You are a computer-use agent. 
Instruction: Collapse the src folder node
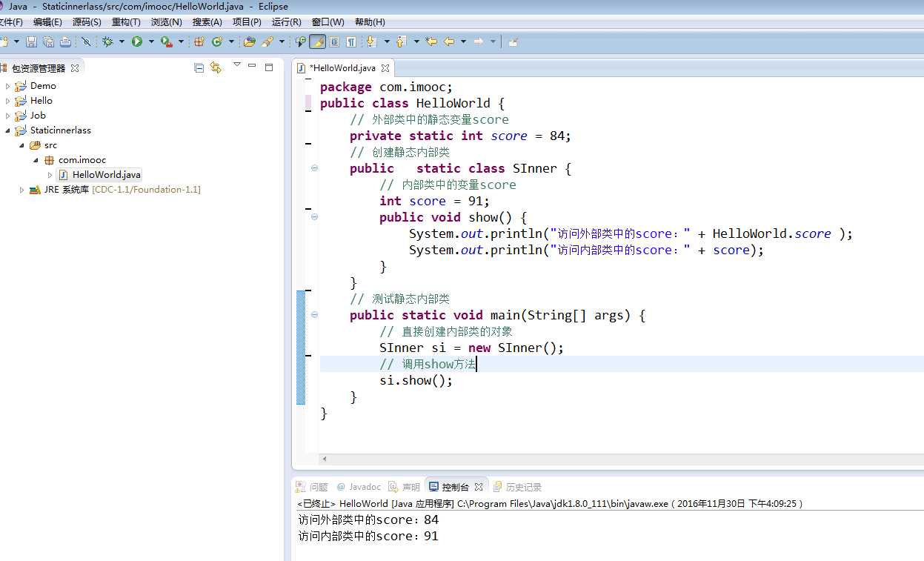tap(22, 145)
